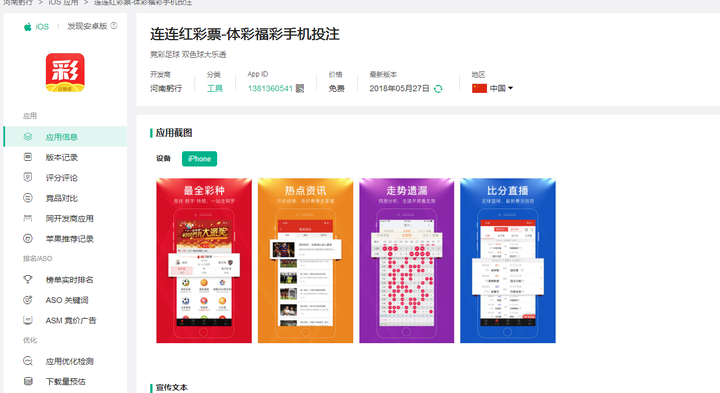Viewport: 720px width, 393px height.
Task: Click the 排名/ASO group label
Action: 37,258
